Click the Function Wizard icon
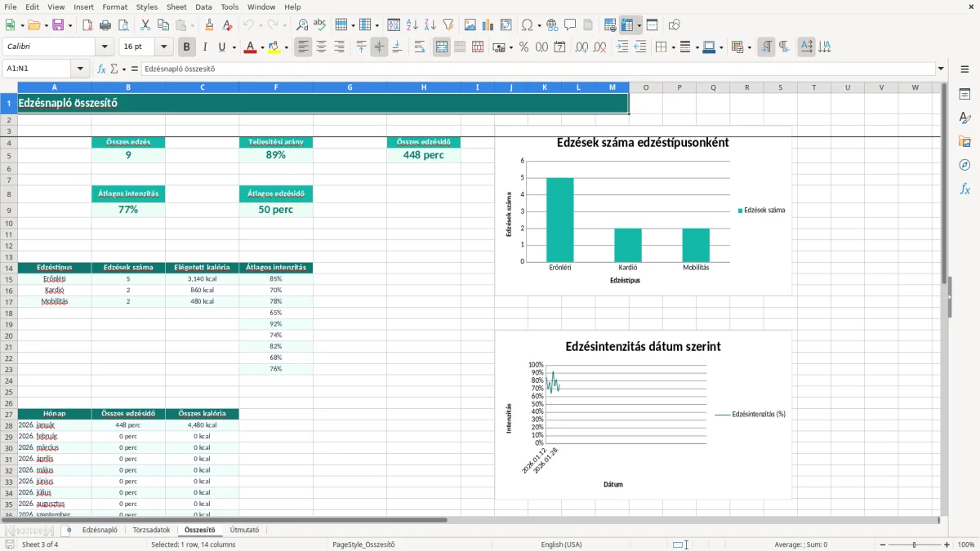This screenshot has height=551, width=980. coord(102,69)
